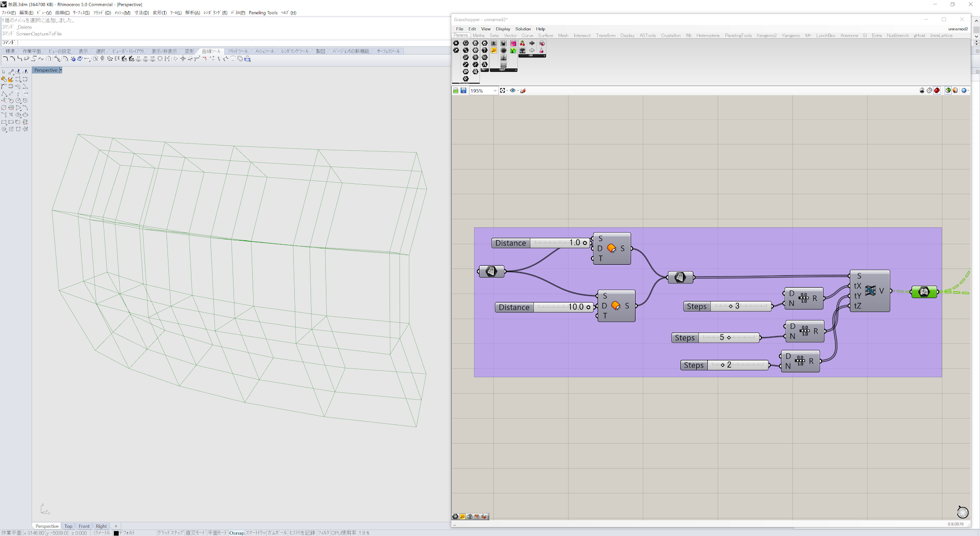Select the pink flask icon in Util panel
This screenshot has width=980, height=536.
tap(541, 50)
